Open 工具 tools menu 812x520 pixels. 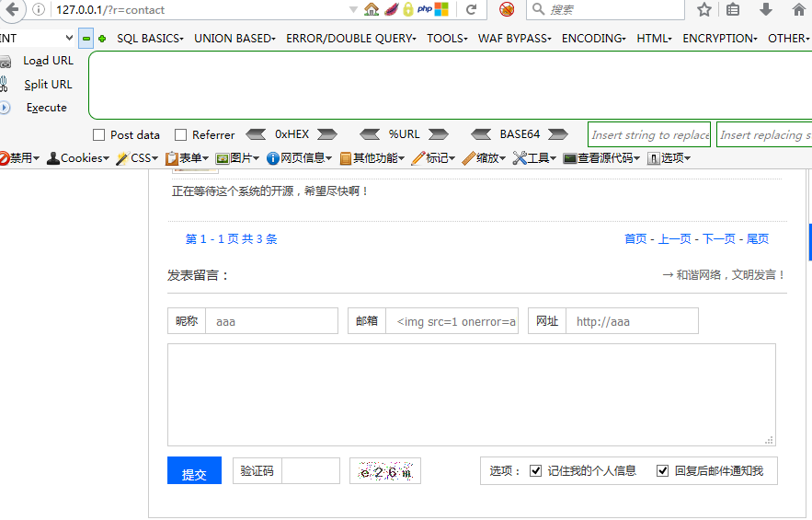(534, 158)
